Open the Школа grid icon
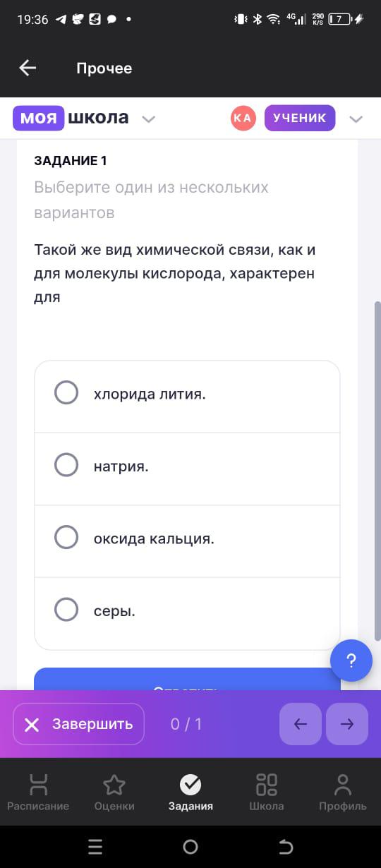381x868 pixels. click(x=267, y=784)
